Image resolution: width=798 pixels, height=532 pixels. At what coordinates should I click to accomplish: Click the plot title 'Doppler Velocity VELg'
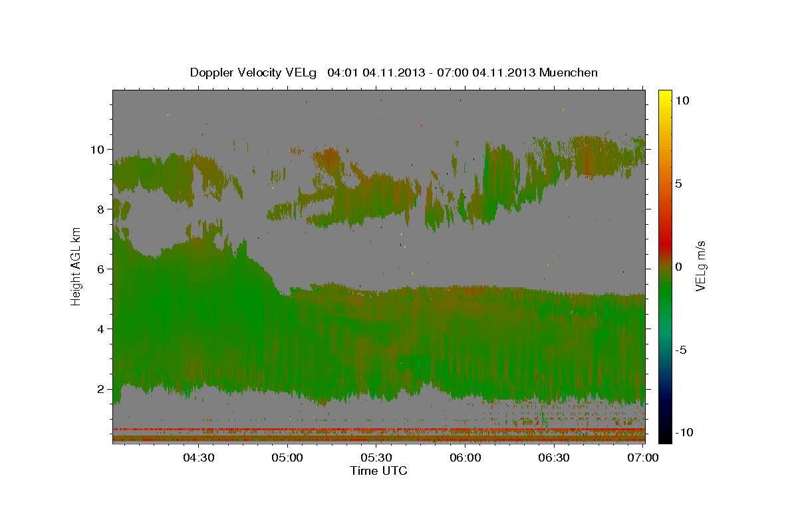tap(254, 72)
